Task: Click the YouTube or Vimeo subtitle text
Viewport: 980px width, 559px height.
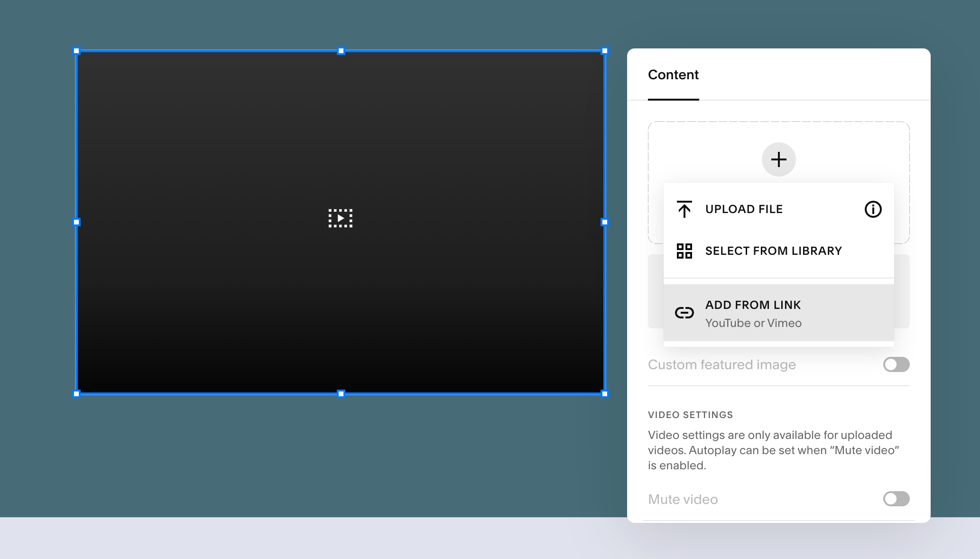Action: coord(753,323)
